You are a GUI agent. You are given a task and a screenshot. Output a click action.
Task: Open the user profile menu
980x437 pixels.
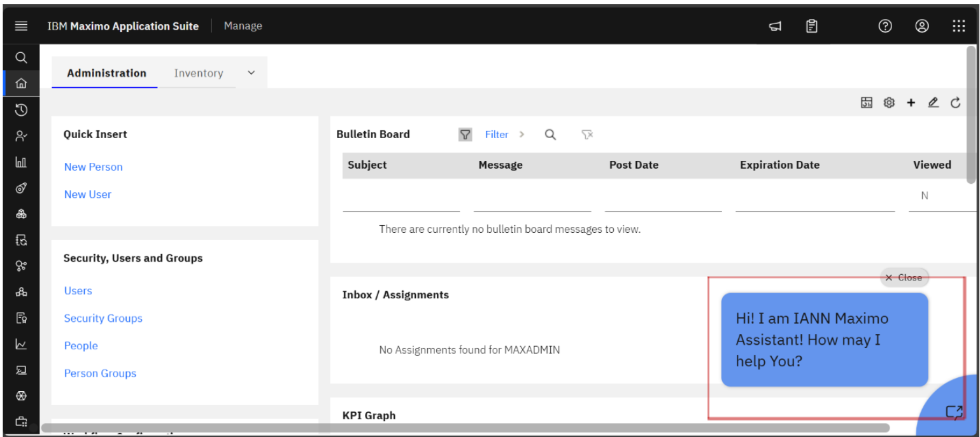pyautogui.click(x=921, y=26)
